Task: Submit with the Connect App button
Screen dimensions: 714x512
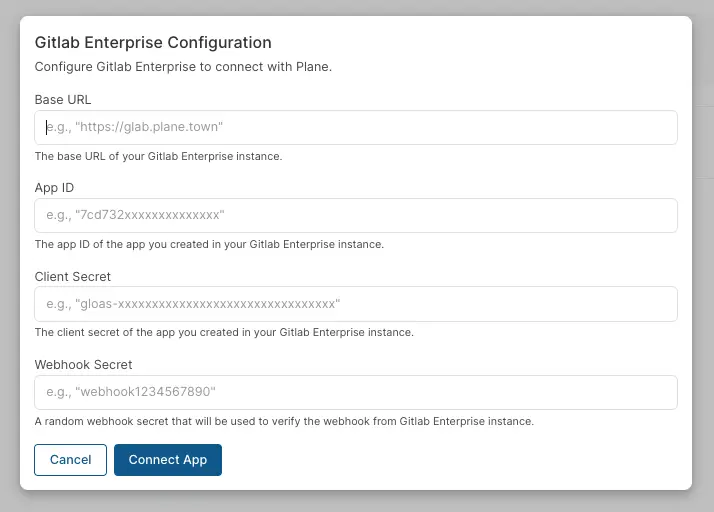Action: point(168,460)
